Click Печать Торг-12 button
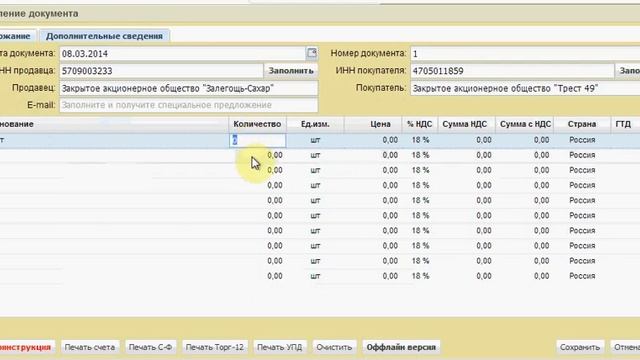 (215, 347)
